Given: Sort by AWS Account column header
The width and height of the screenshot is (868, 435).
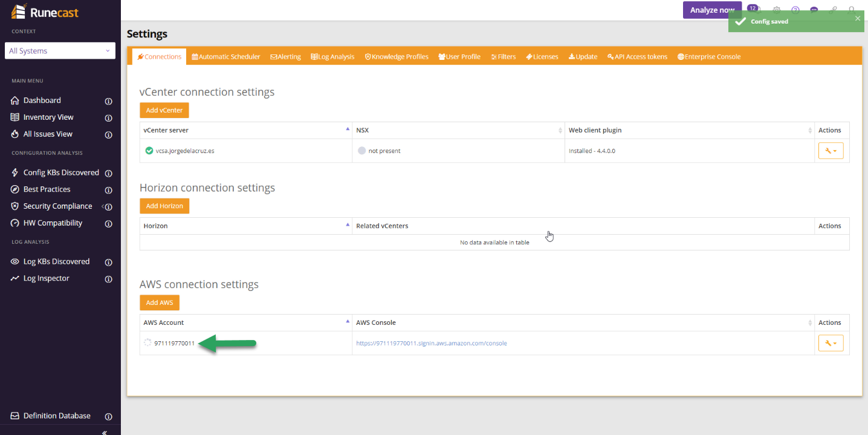Looking at the screenshot, I should (x=246, y=322).
